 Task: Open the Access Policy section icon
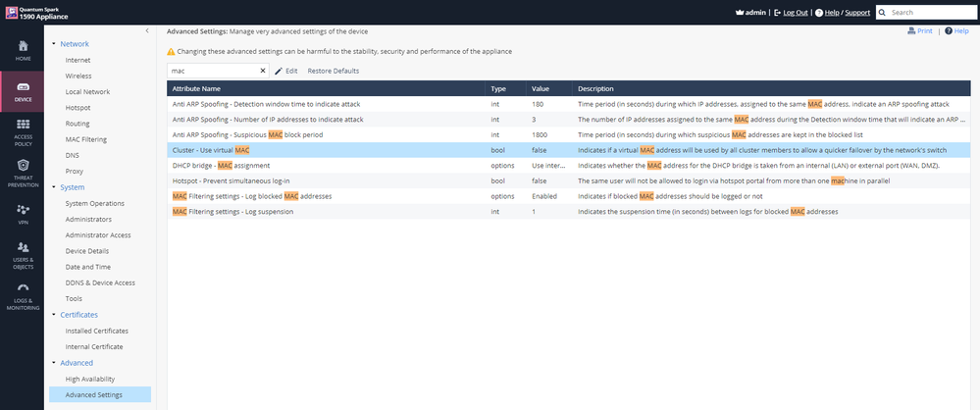[23, 124]
